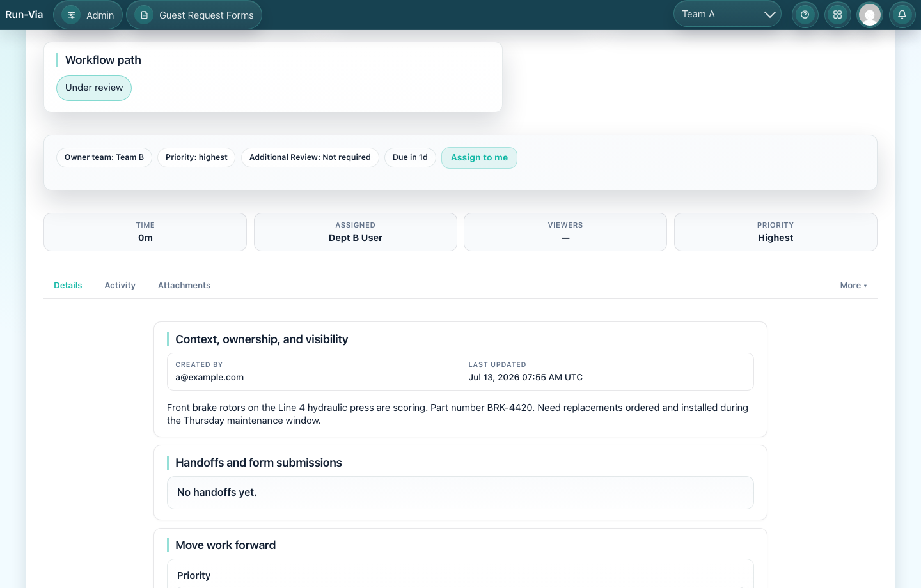Screen dimensions: 921x588
Task: Click the Guest Request Forms document icon
Action: pyautogui.click(x=145, y=15)
